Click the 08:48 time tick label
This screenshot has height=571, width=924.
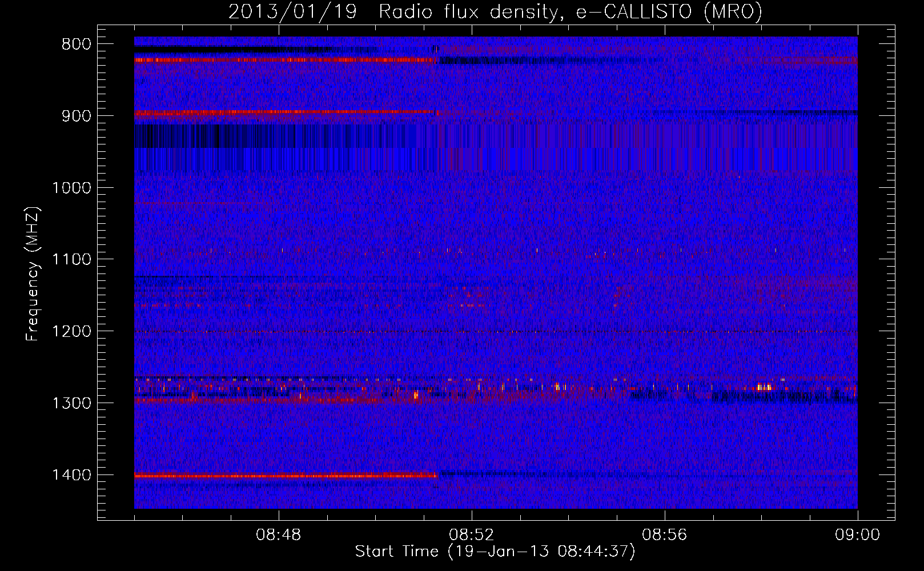click(x=279, y=535)
